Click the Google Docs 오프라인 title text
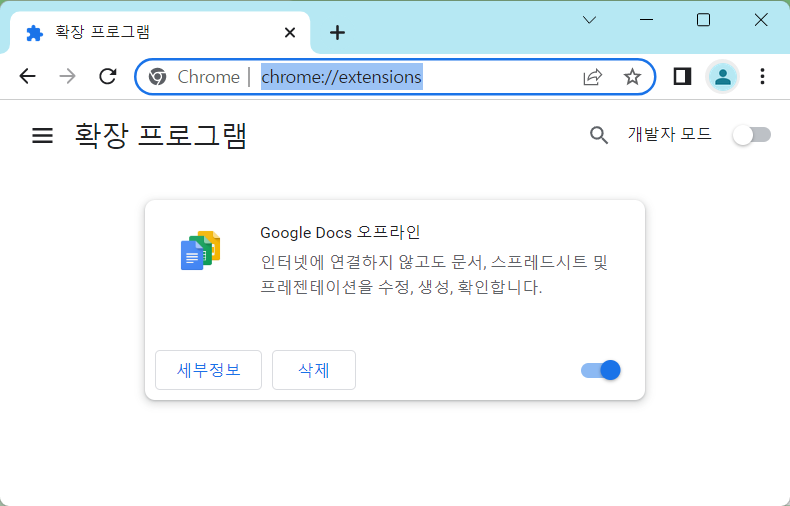790x506 pixels. coord(340,232)
